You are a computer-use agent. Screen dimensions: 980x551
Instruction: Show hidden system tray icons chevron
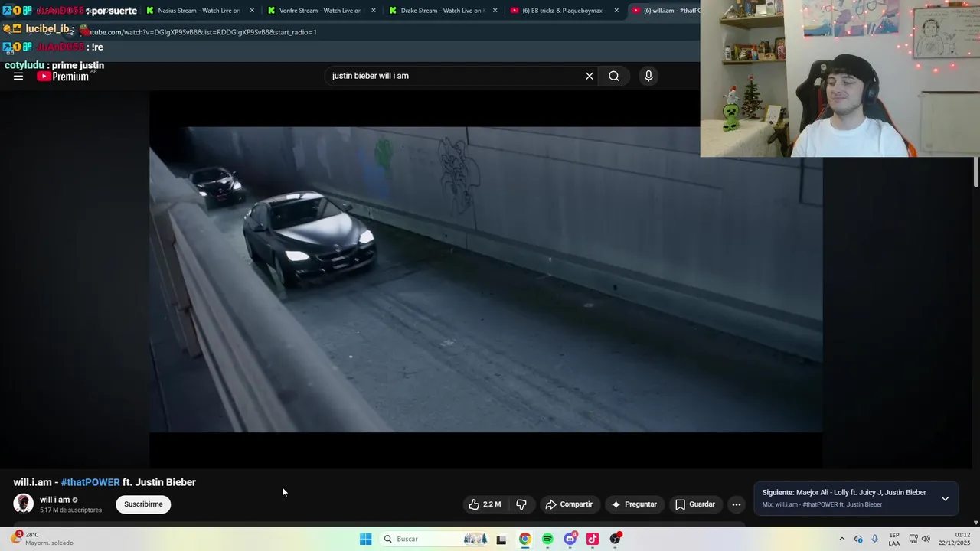point(841,539)
